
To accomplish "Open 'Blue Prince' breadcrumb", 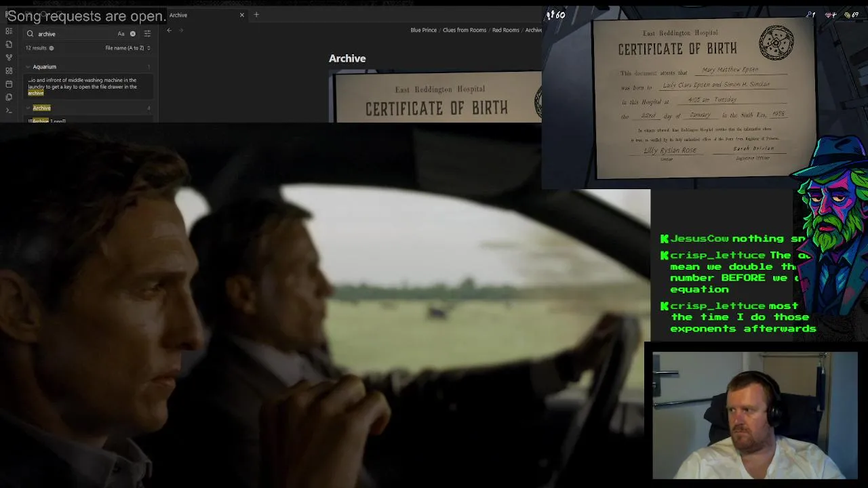I will (x=423, y=30).
